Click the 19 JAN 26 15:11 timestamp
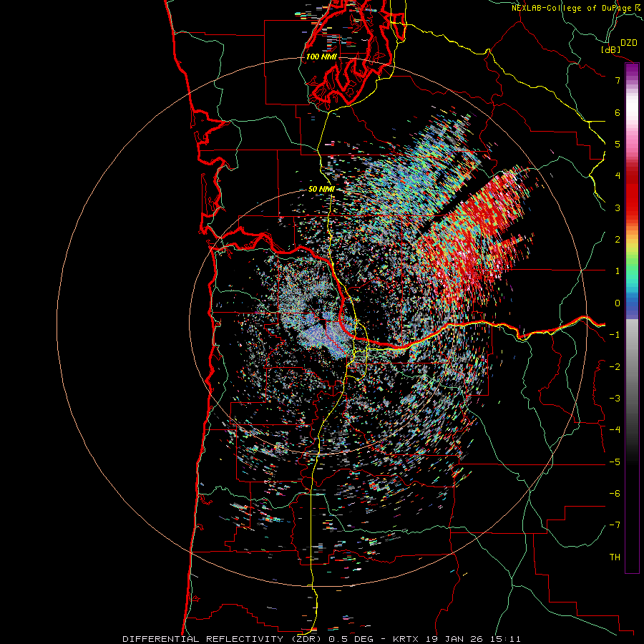This screenshot has width=644, height=644. pyautogui.click(x=472, y=639)
